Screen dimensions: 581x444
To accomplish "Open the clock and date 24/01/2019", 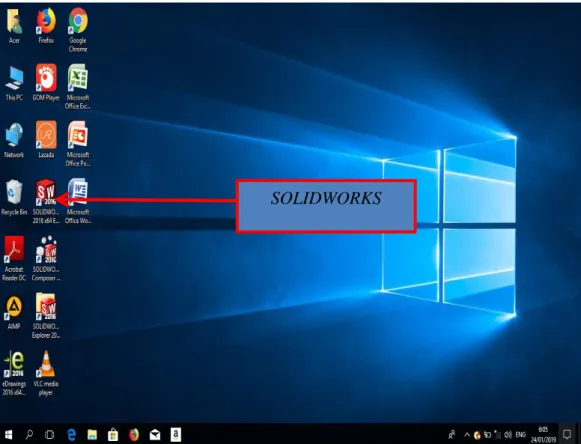I will 543,434.
